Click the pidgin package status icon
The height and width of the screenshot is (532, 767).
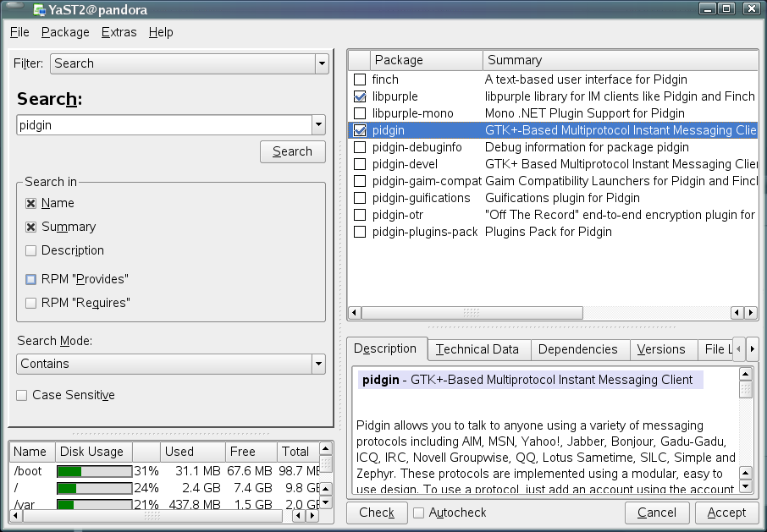point(360,130)
